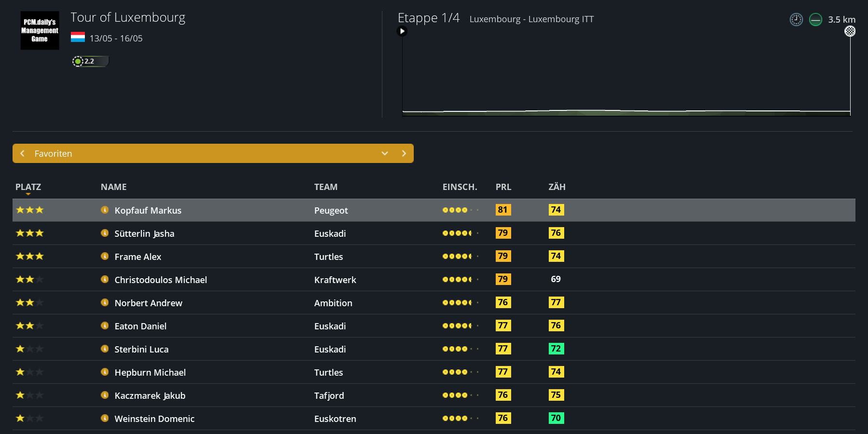This screenshot has height=434, width=868.
Task: Click the 2.2 race category badge
Action: 90,61
